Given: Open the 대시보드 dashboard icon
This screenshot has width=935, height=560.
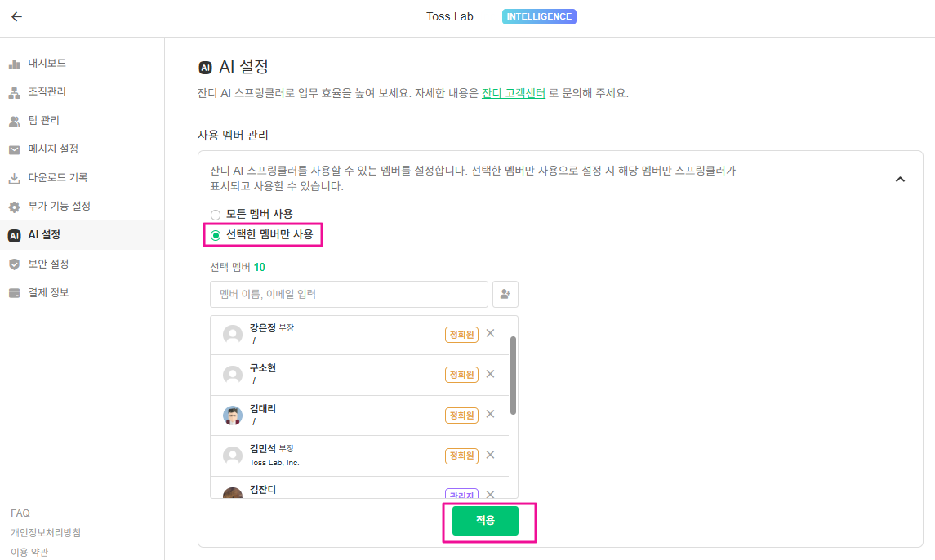Looking at the screenshot, I should 14,64.
